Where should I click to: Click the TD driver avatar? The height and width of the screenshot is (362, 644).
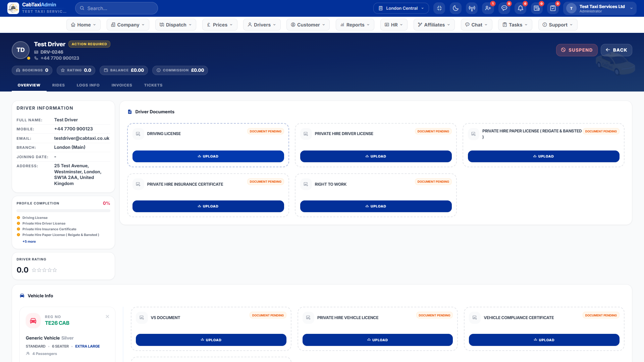click(21, 50)
